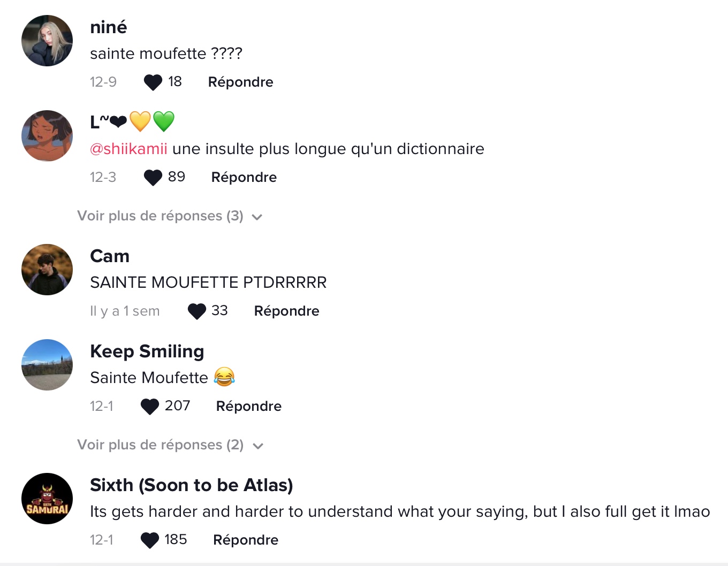Reply to niné's comment via Répondre
Screen dimensions: 728x566
point(241,82)
